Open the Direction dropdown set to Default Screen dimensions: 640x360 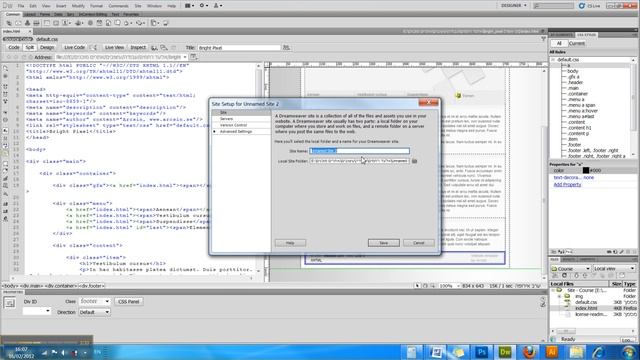94,312
